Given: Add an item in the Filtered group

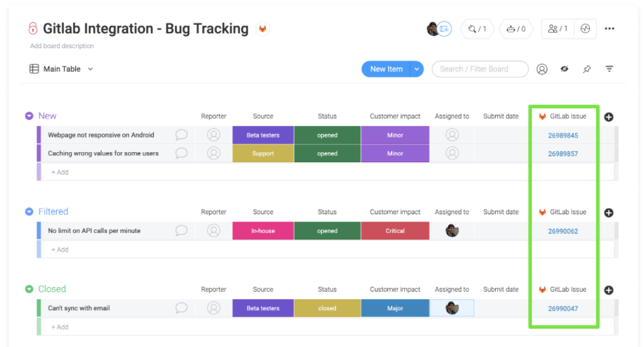Looking at the screenshot, I should (x=60, y=250).
